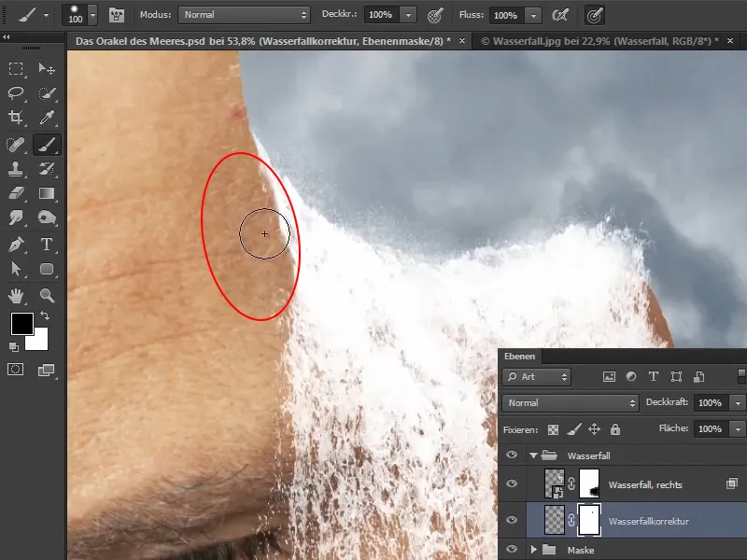Viewport: 747px width, 560px height.
Task: Select the Sponge tool
Action: [x=47, y=217]
